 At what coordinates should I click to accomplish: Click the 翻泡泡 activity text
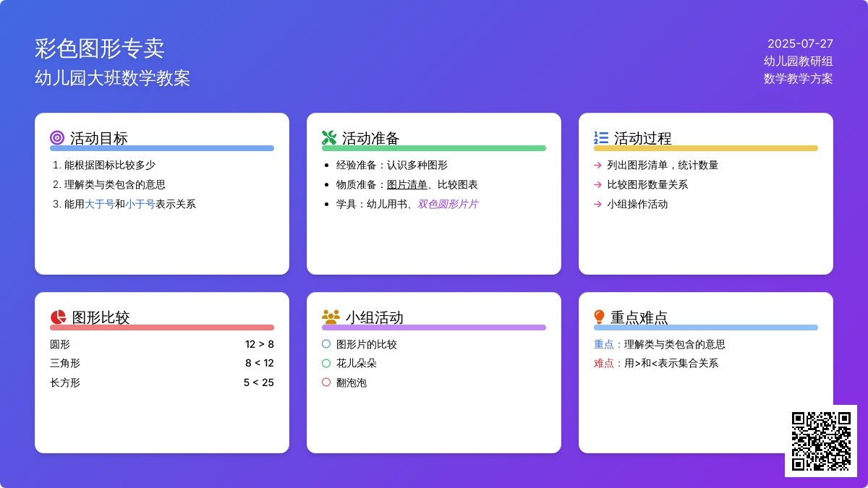tap(352, 382)
